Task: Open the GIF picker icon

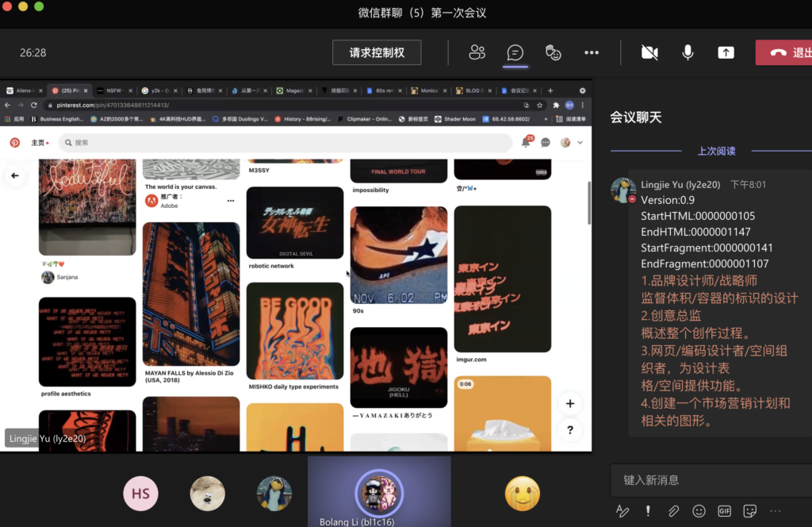Action: tap(724, 511)
